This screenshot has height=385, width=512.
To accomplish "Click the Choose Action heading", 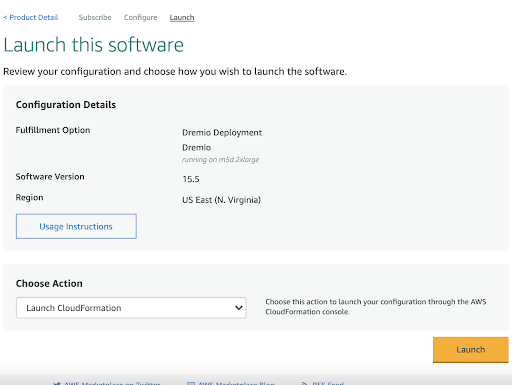I will 49,283.
